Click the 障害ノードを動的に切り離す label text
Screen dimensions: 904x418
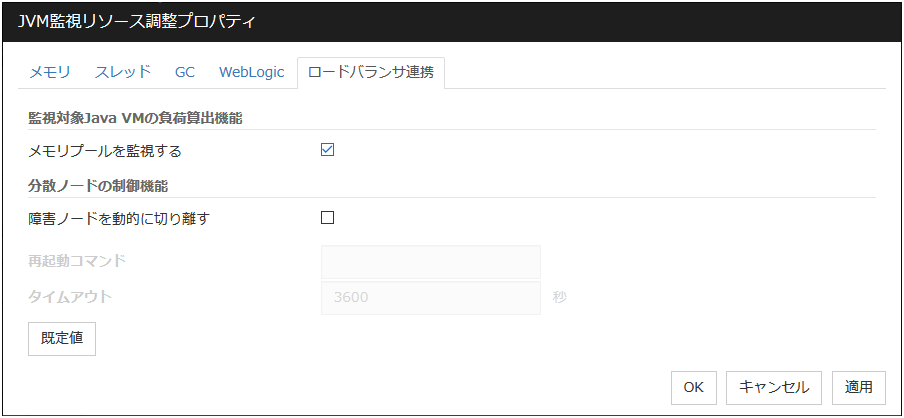(119, 218)
